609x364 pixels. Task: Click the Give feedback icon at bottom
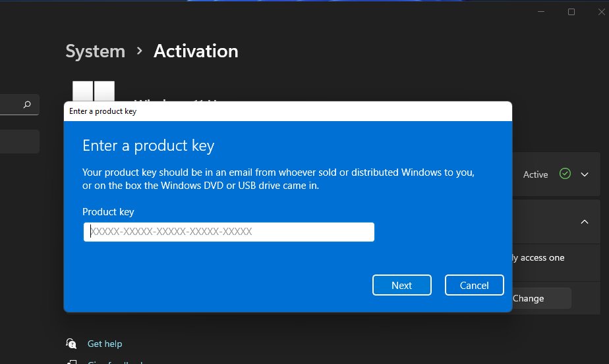(71, 361)
